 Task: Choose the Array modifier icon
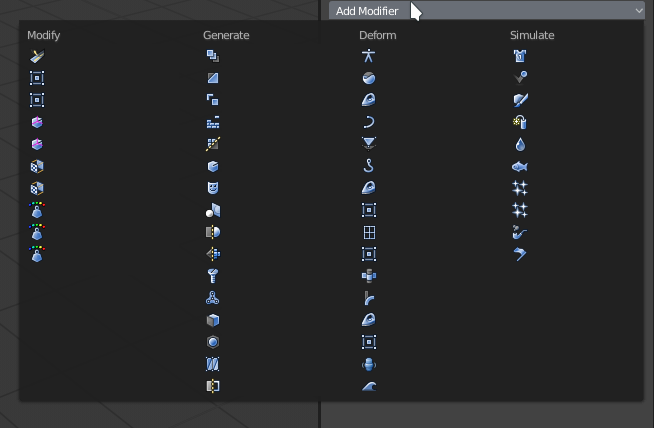tap(213, 56)
